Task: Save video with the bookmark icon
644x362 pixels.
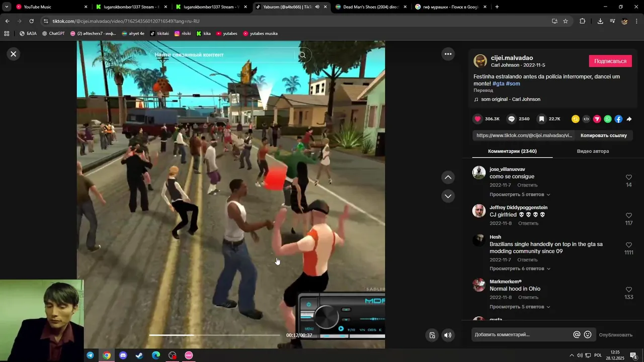Action: pyautogui.click(x=542, y=119)
